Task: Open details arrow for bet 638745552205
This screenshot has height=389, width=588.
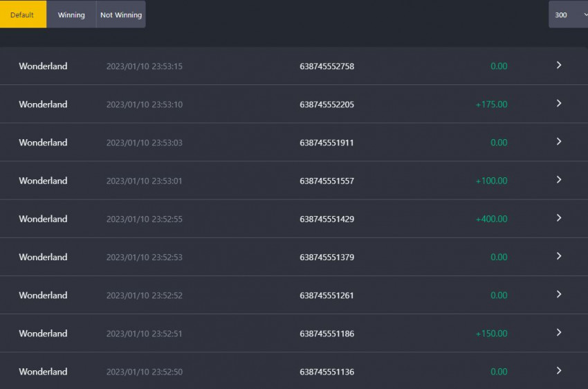Action: pos(559,104)
